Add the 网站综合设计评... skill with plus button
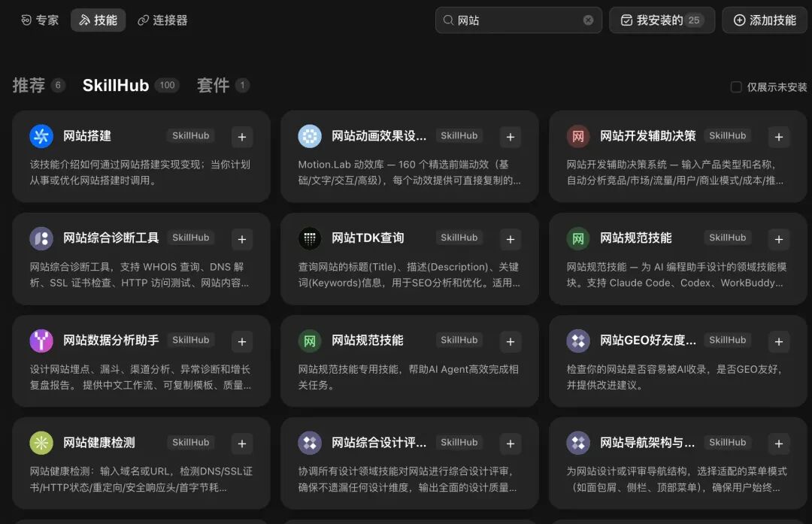Screen dimensions: 812x524 coord(510,444)
